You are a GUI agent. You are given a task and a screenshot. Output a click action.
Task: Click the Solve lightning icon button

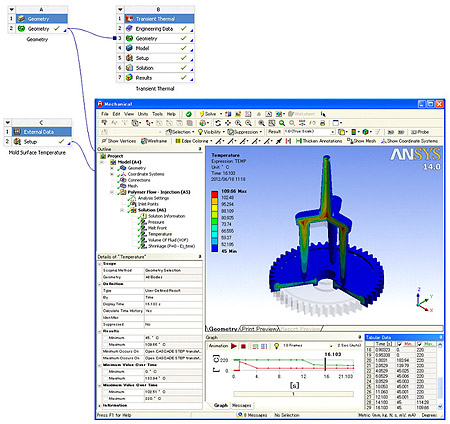click(202, 114)
